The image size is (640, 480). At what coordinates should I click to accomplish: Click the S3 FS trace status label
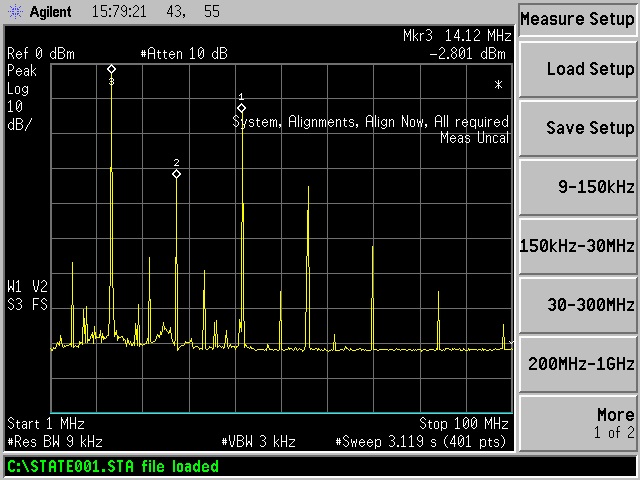[27, 304]
